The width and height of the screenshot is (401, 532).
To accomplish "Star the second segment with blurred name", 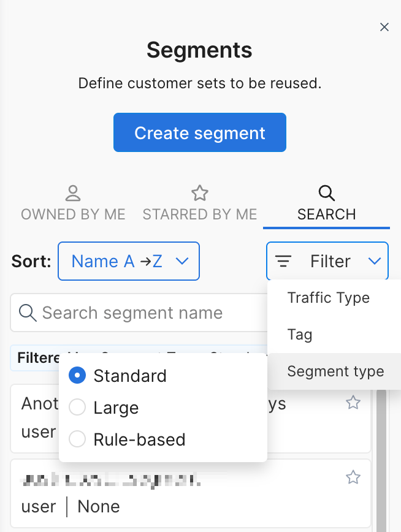I will 353,477.
